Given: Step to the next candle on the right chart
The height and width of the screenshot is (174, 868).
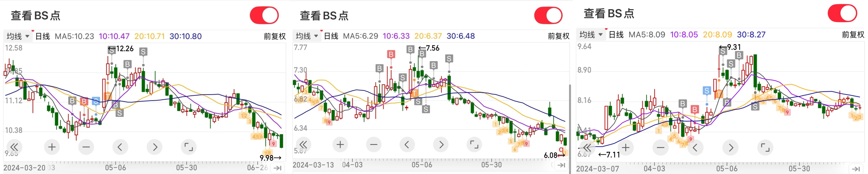Looking at the screenshot, I should coord(731,148).
